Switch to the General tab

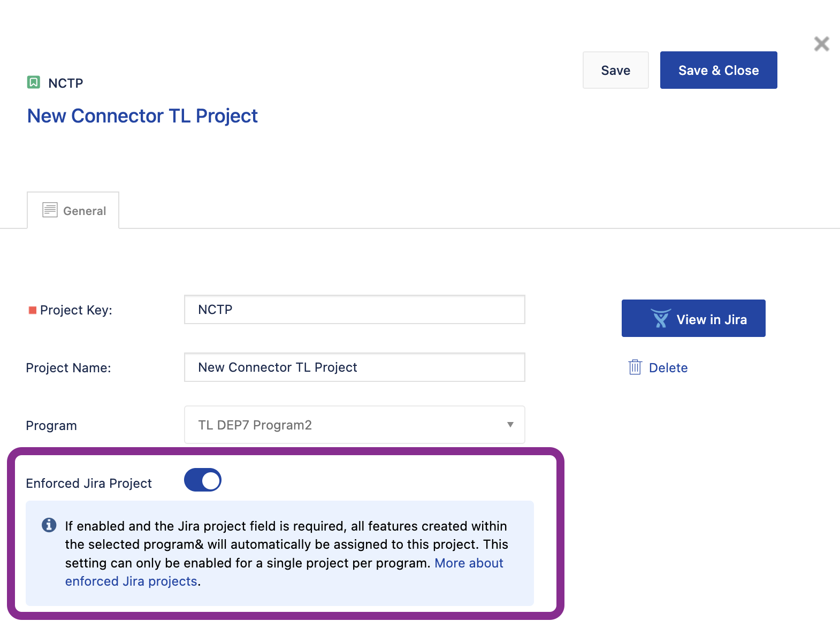(x=73, y=211)
